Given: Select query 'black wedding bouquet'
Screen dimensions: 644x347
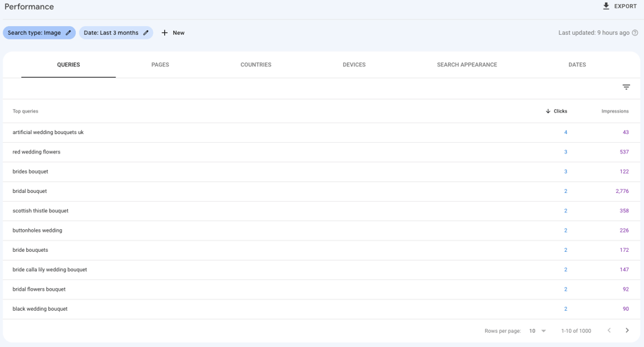Looking at the screenshot, I should [x=40, y=309].
